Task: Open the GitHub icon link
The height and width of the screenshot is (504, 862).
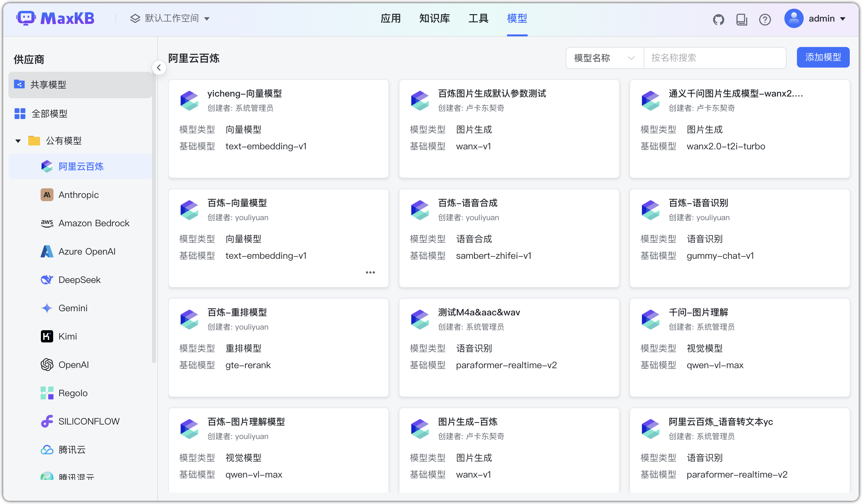Action: pyautogui.click(x=718, y=20)
